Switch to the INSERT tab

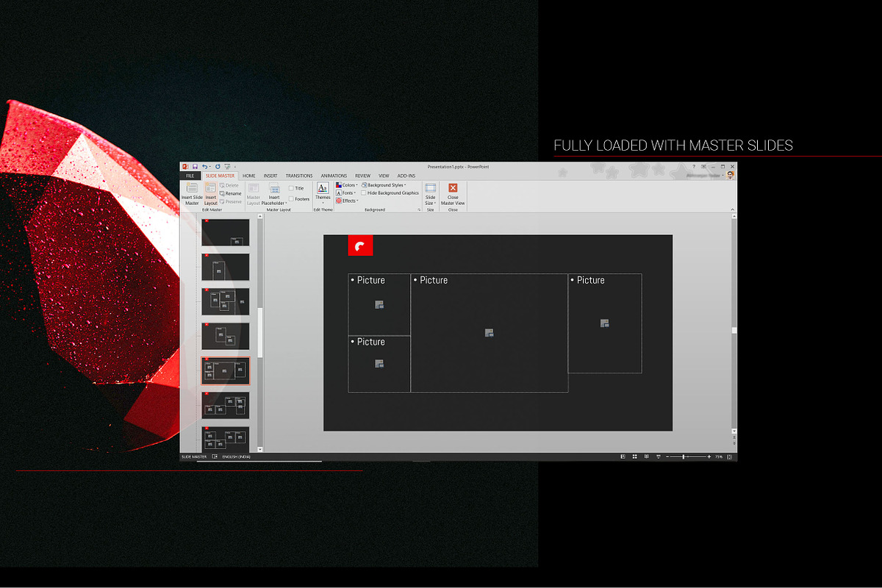pos(270,176)
